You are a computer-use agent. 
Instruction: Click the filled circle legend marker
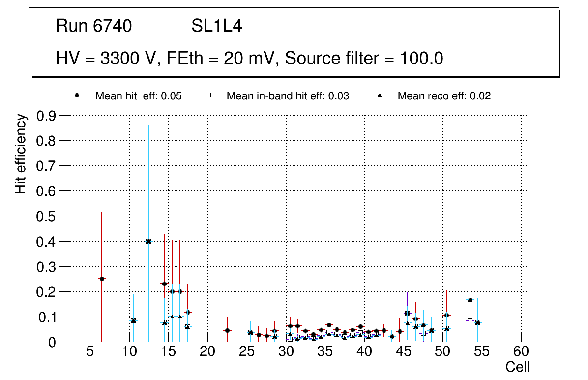pos(77,95)
